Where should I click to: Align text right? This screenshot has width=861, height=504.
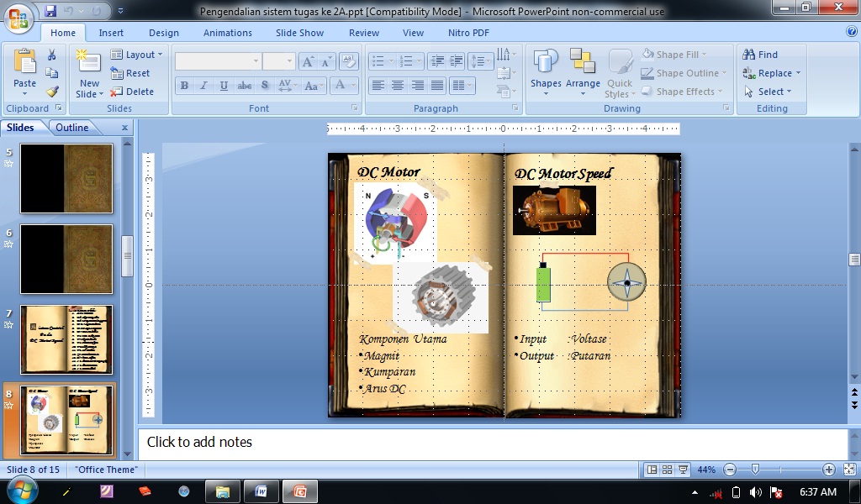417,85
